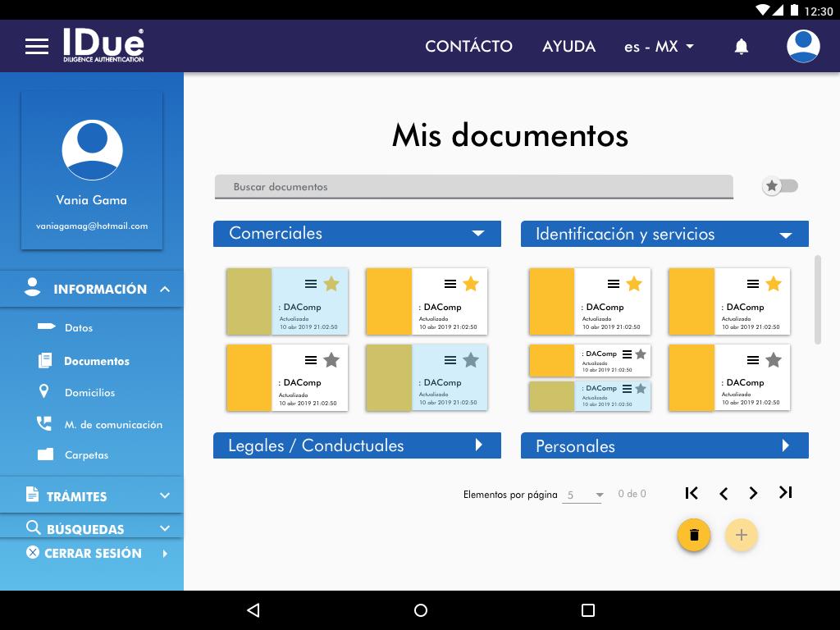
Task: Go to the last page of documents
Action: (785, 493)
